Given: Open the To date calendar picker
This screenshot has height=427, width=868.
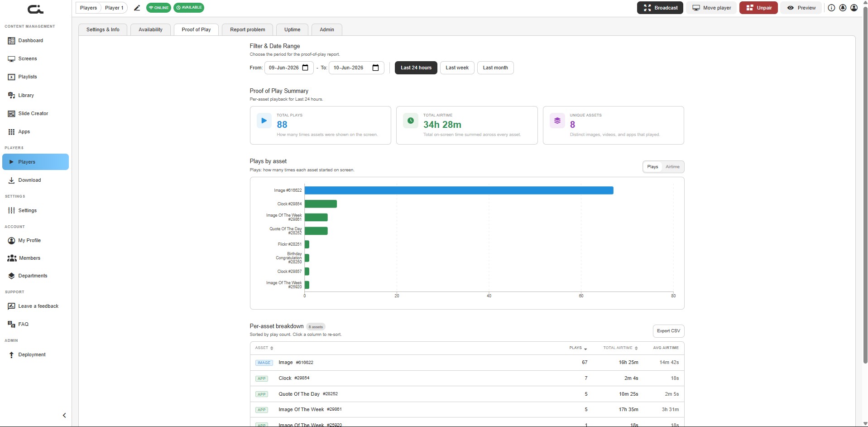Looking at the screenshot, I should [375, 68].
